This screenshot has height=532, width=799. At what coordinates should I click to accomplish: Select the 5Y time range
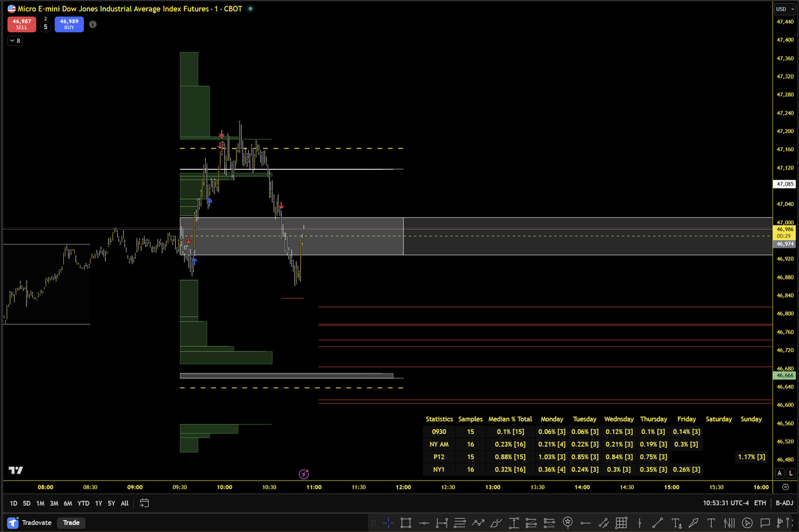pos(112,503)
